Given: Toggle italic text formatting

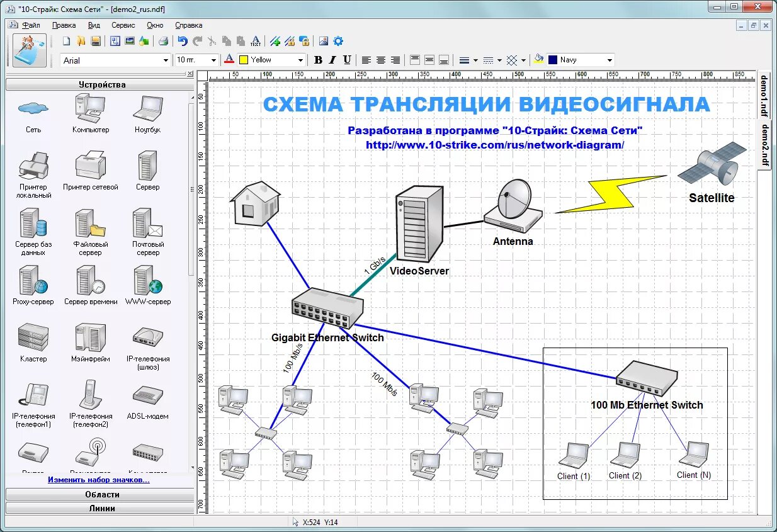Looking at the screenshot, I should pyautogui.click(x=332, y=60).
